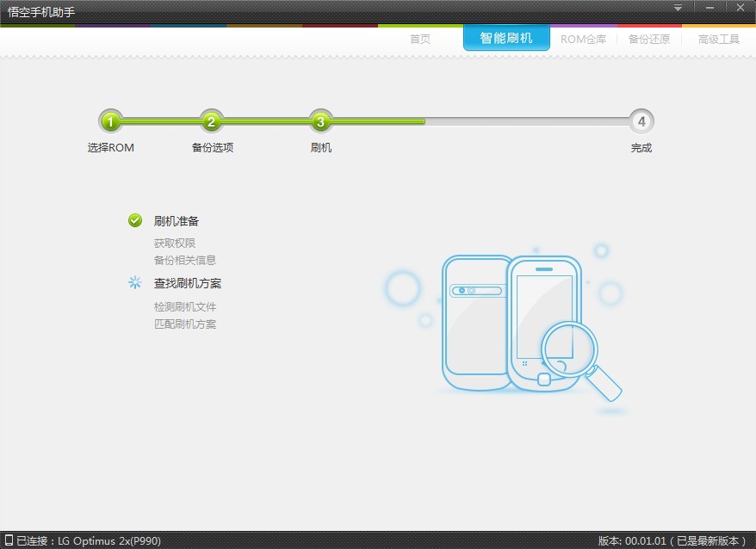756x549 pixels.
Task: Click the phone icon in status bar
Action: click(9, 540)
